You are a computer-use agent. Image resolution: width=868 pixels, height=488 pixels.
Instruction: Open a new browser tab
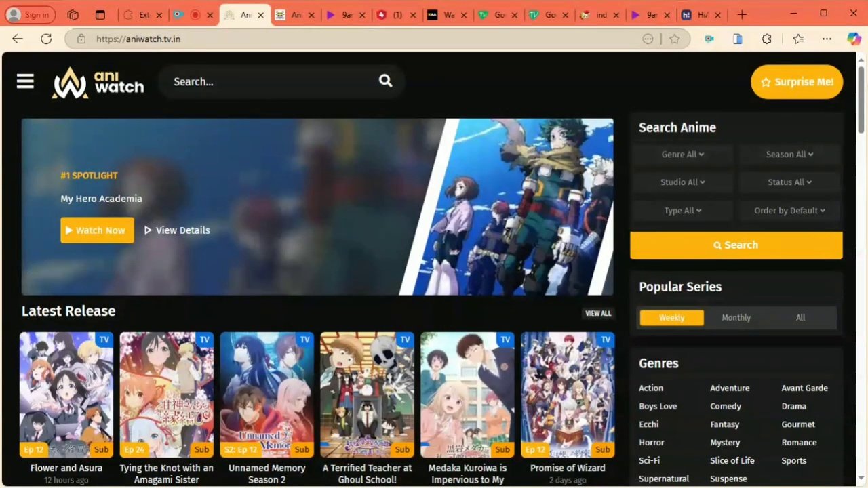tap(742, 14)
